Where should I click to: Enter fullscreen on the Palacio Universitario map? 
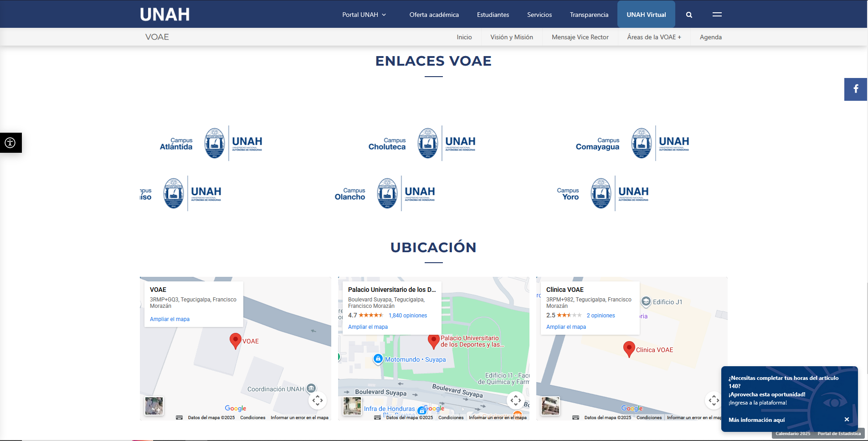516,400
